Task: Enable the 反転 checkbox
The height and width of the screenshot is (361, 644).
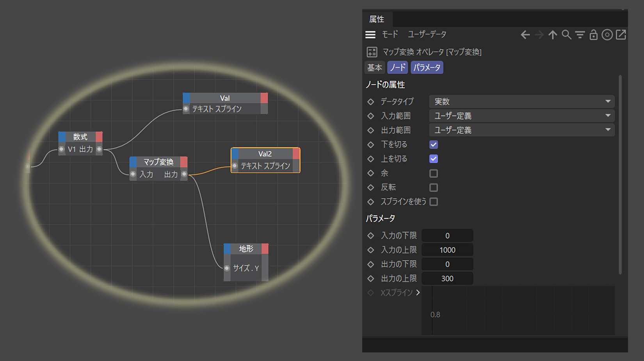Action: [x=434, y=188]
